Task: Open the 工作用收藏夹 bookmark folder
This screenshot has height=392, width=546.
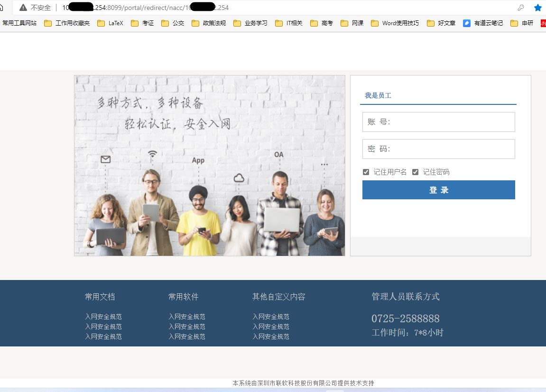Action: pos(67,23)
